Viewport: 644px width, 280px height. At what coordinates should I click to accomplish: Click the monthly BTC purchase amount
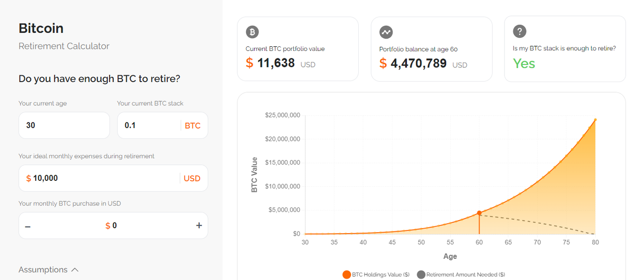pyautogui.click(x=111, y=226)
